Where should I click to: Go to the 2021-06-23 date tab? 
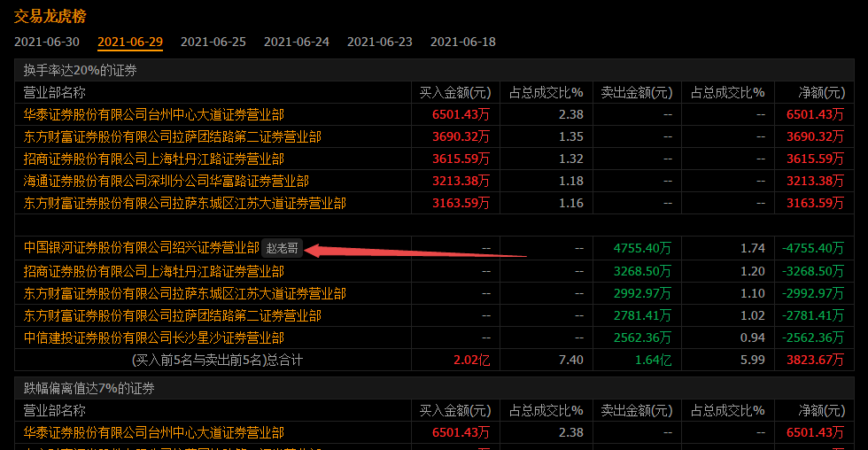point(380,42)
